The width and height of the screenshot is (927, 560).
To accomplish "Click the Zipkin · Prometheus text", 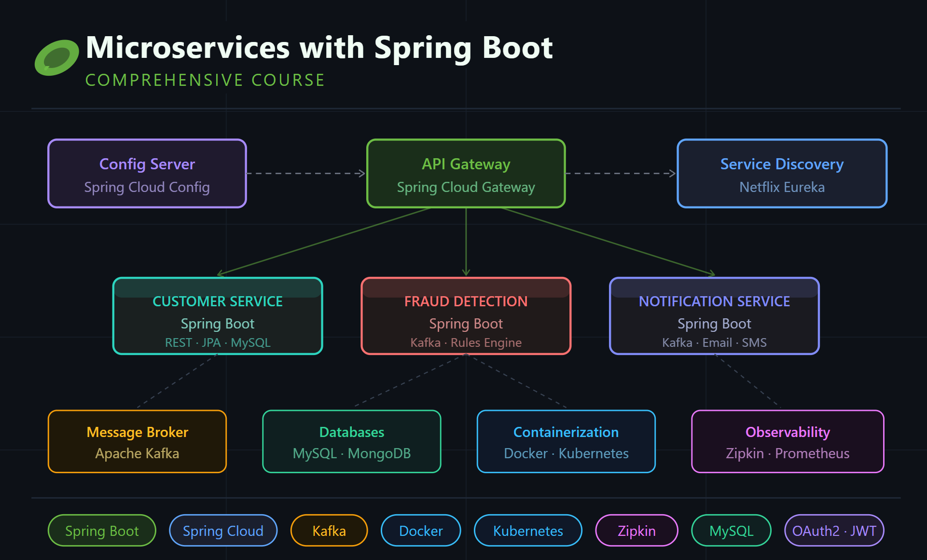I will click(788, 453).
